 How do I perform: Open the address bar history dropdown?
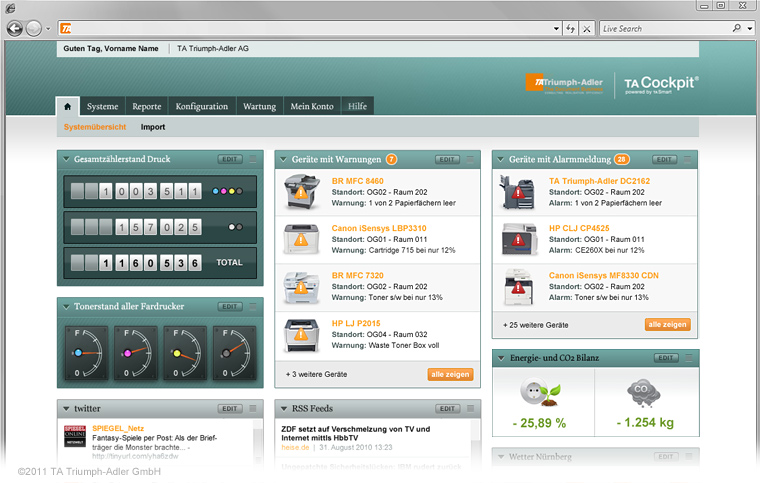click(x=556, y=29)
